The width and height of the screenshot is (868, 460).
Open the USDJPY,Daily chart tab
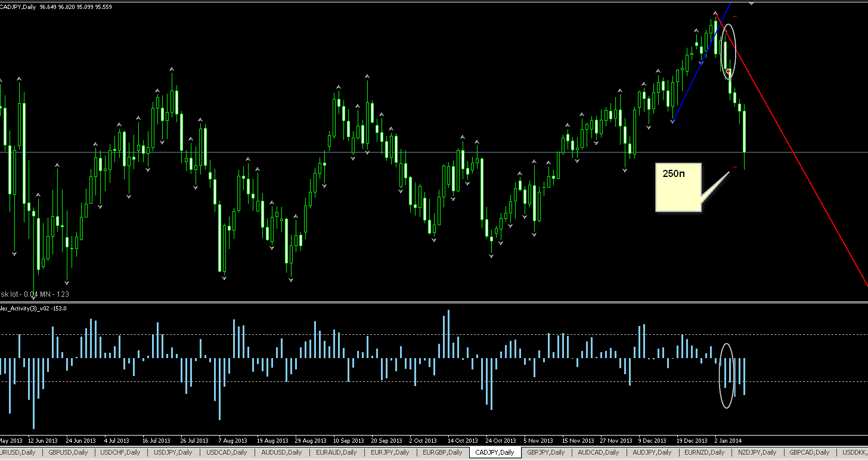click(x=173, y=453)
